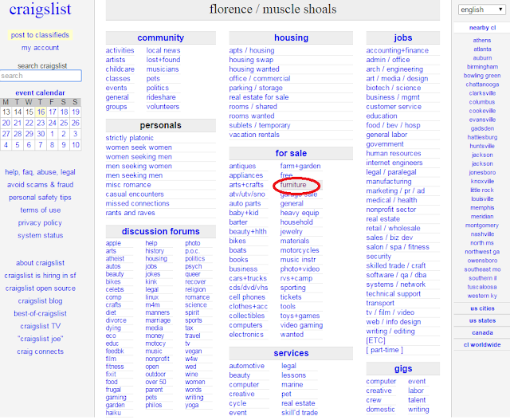
Task: Open the english language dropdown
Action: tap(481, 10)
